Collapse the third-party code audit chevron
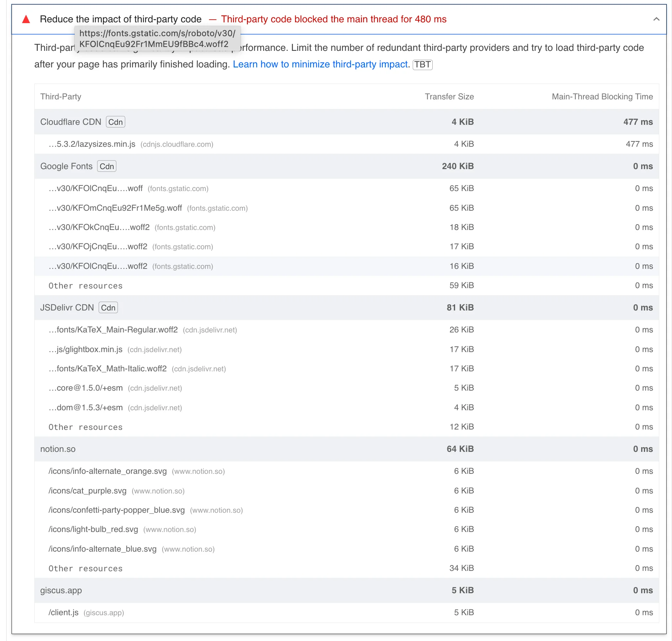The width and height of the screenshot is (672, 641). (x=656, y=19)
